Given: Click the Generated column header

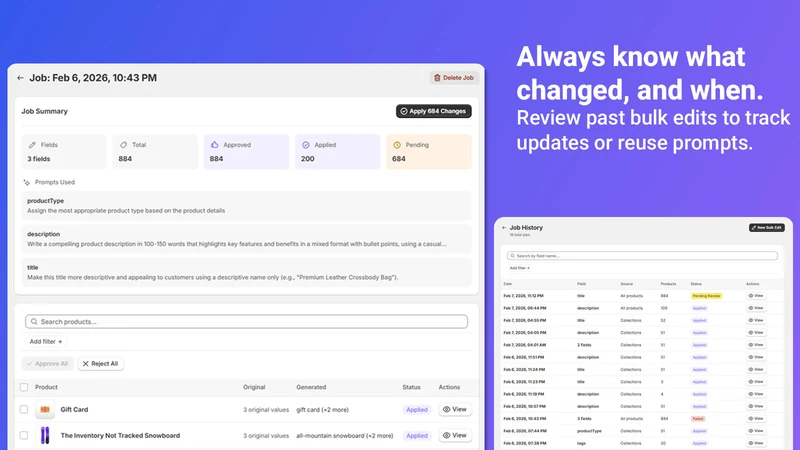Looking at the screenshot, I should 311,387.
